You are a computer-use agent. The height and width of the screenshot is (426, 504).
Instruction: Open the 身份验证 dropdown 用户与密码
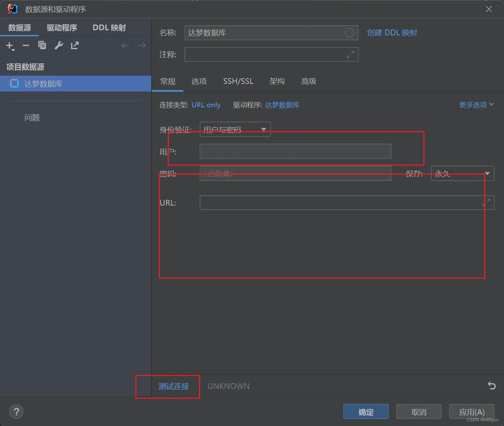coord(235,129)
